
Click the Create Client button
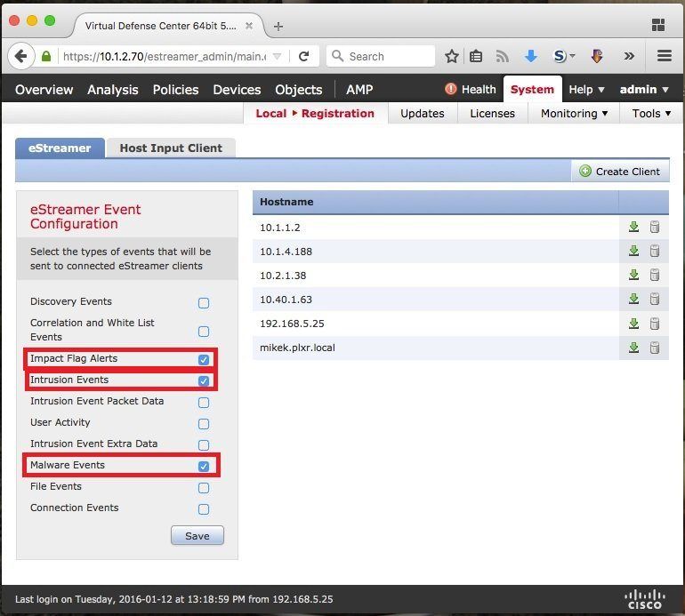(x=620, y=172)
